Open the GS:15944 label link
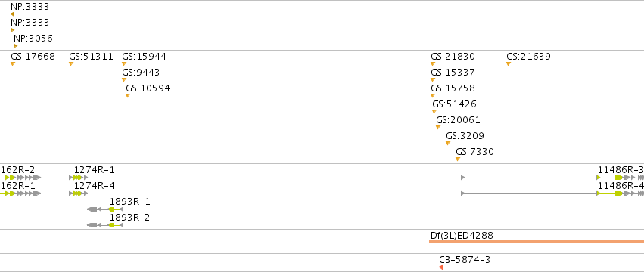Image resolution: width=644 pixels, height=272 pixels. tap(144, 57)
